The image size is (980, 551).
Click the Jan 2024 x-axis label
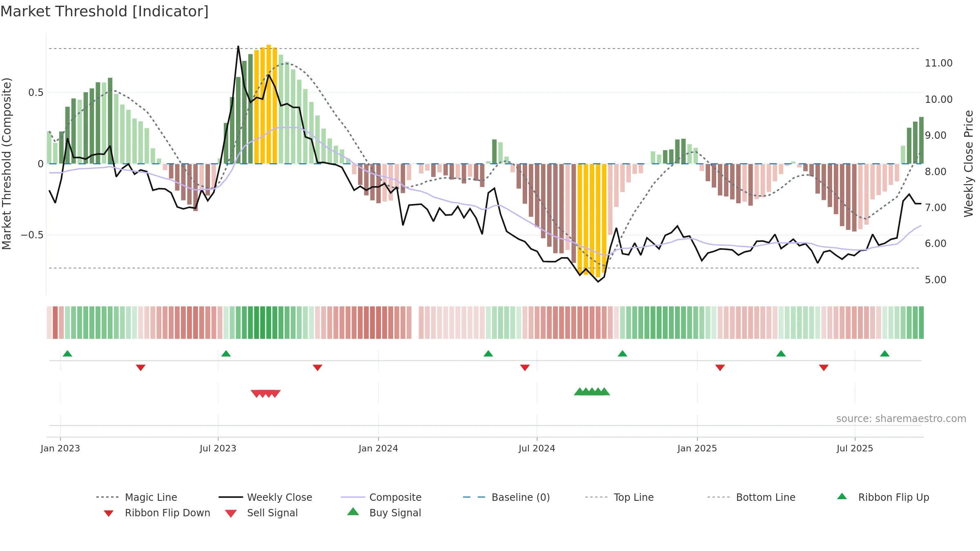379,449
